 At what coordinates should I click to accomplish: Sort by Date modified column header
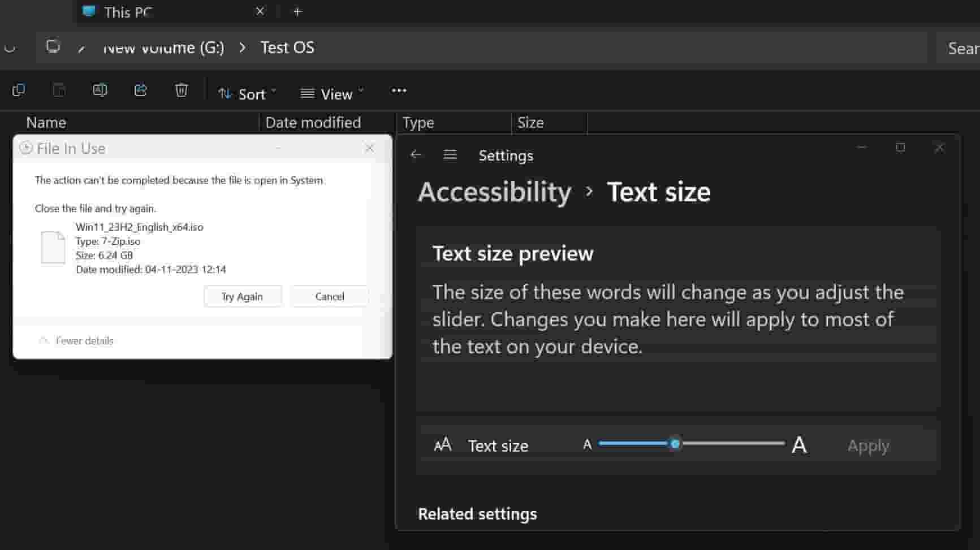[x=313, y=123]
